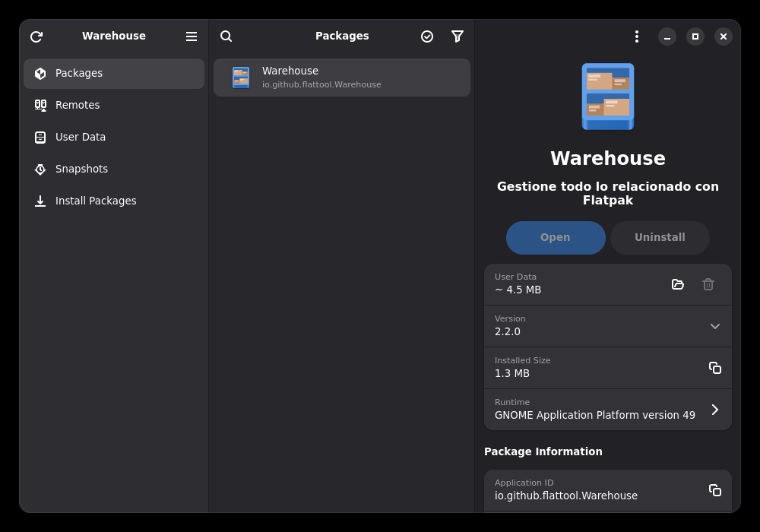Select the Warehouse package row in the list

point(342,78)
